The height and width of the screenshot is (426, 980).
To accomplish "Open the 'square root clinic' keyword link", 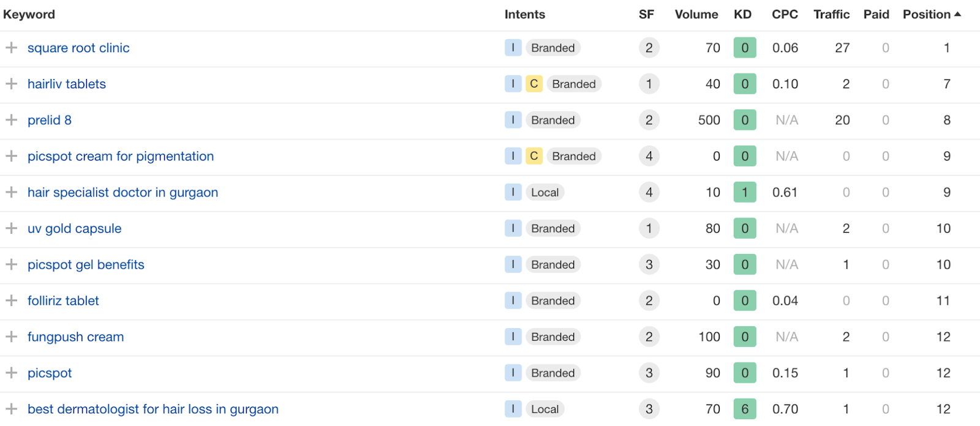I will pyautogui.click(x=78, y=48).
